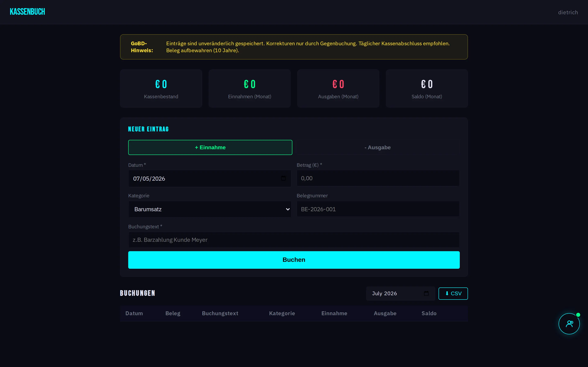Click the KASSENBUCH logo

pyautogui.click(x=27, y=12)
